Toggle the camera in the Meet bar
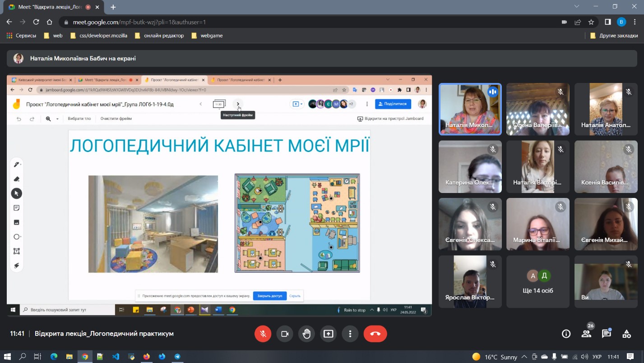 pyautogui.click(x=285, y=334)
